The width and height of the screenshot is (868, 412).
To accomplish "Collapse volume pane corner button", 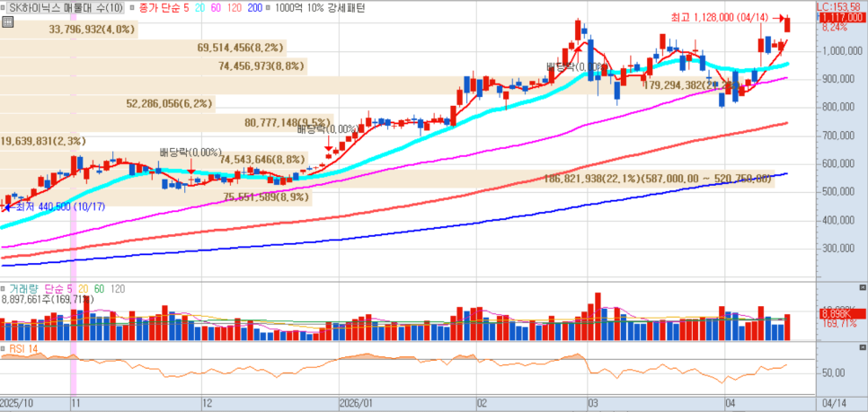I will click(x=862, y=287).
